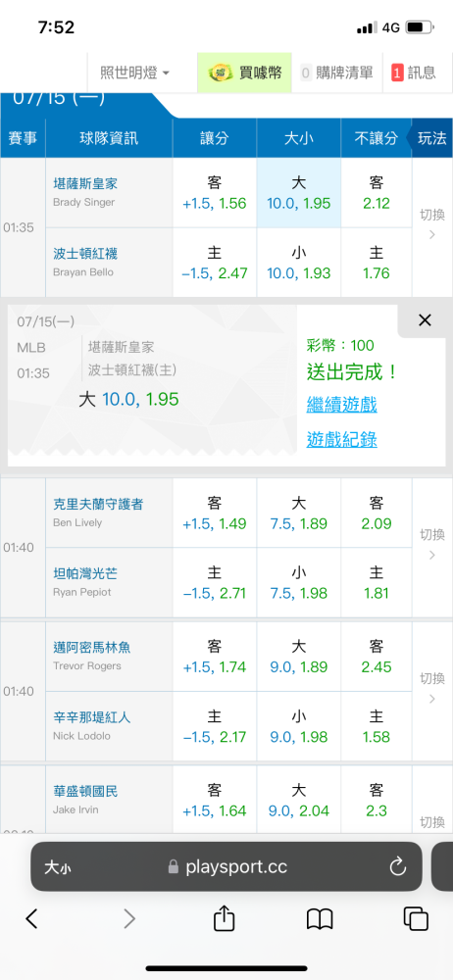Open the 照世明燈 user dropdown
The image size is (453, 980).
[134, 73]
